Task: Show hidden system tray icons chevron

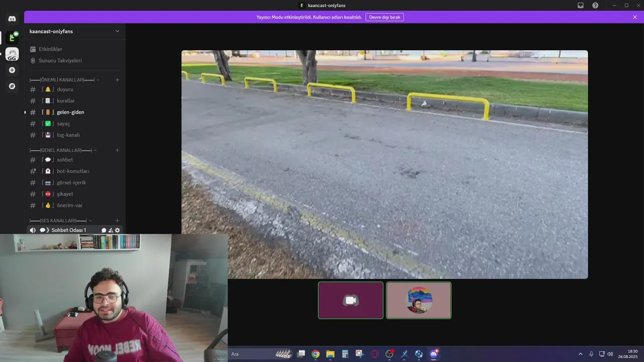Action: click(x=580, y=354)
